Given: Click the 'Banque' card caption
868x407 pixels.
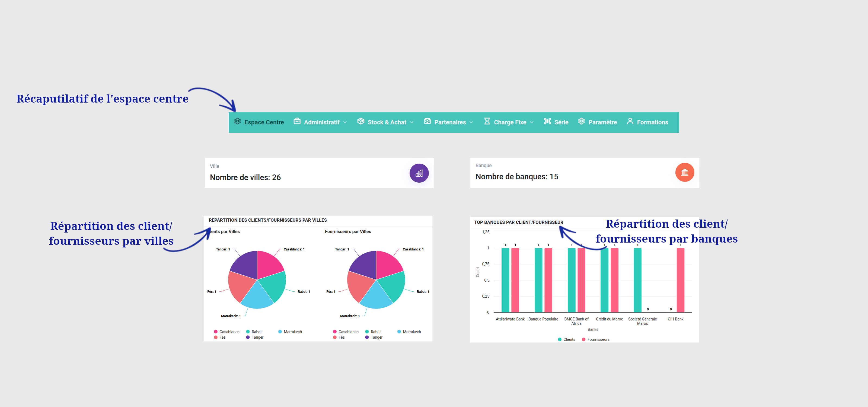Looking at the screenshot, I should 484,166.
